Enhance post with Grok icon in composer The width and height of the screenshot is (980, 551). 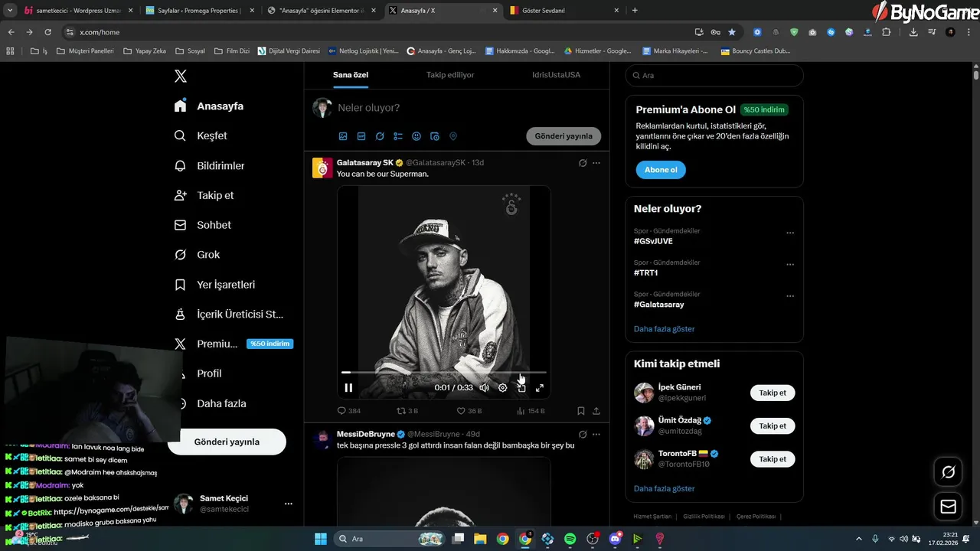(x=380, y=136)
